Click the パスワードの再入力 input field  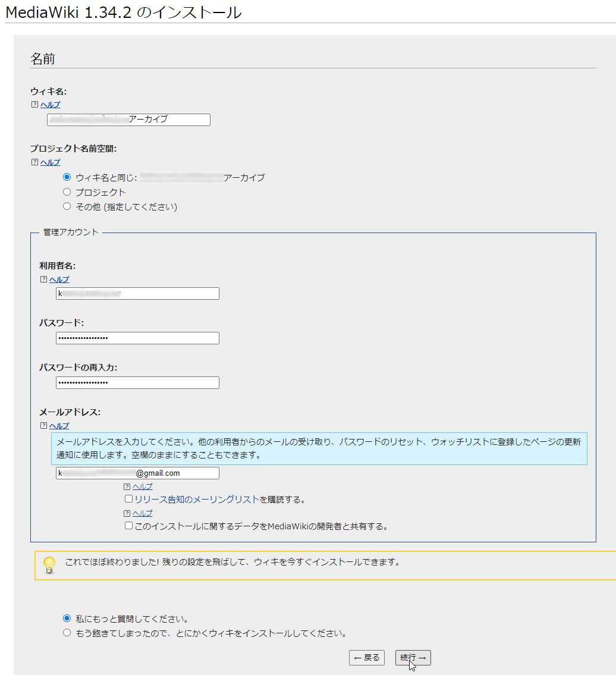pyautogui.click(x=137, y=382)
